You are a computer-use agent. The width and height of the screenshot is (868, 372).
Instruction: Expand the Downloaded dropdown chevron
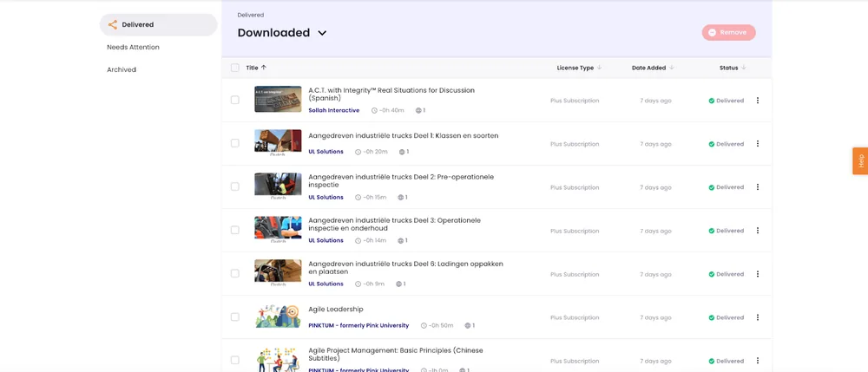(x=322, y=33)
